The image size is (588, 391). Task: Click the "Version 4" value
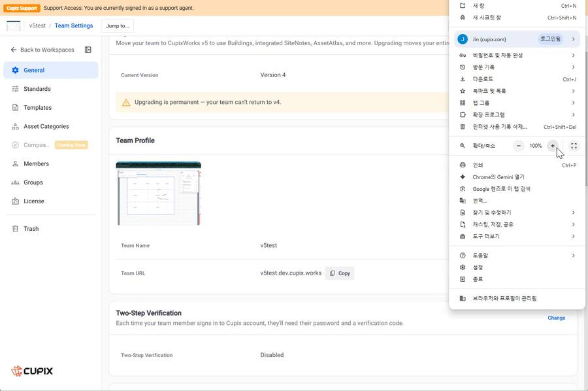273,75
